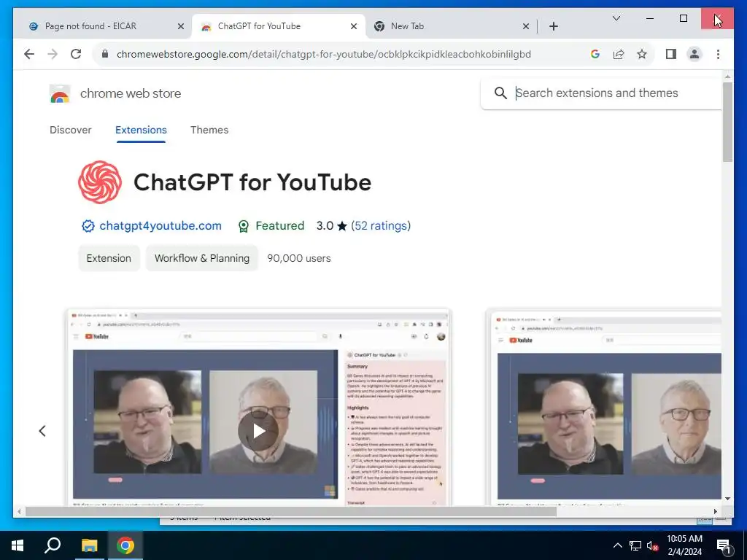Show hidden system tray icons

tap(617, 545)
